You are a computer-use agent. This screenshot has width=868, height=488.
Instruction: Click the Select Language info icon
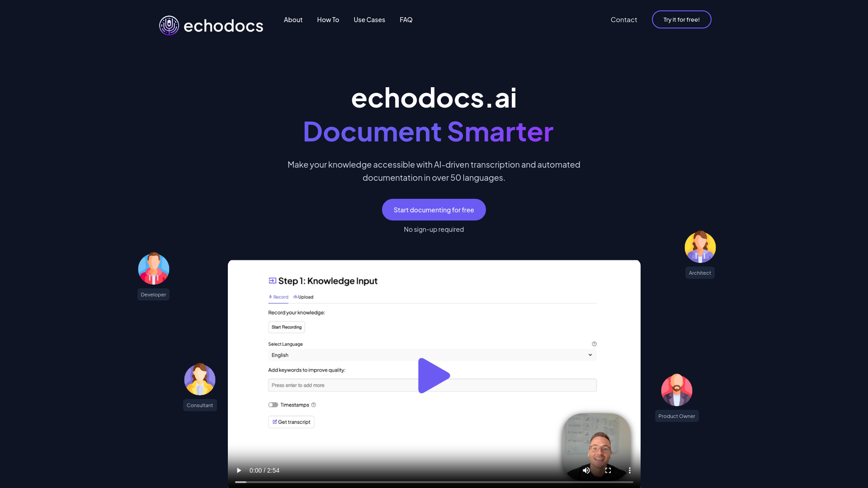[594, 344]
